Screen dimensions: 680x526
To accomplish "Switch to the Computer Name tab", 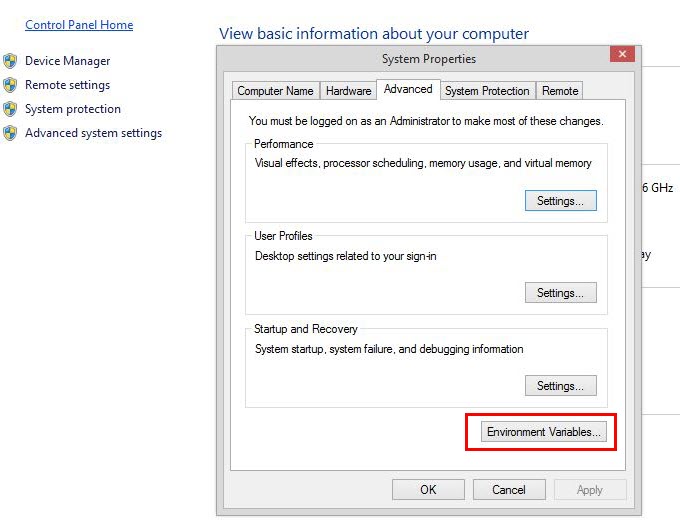I will click(275, 91).
